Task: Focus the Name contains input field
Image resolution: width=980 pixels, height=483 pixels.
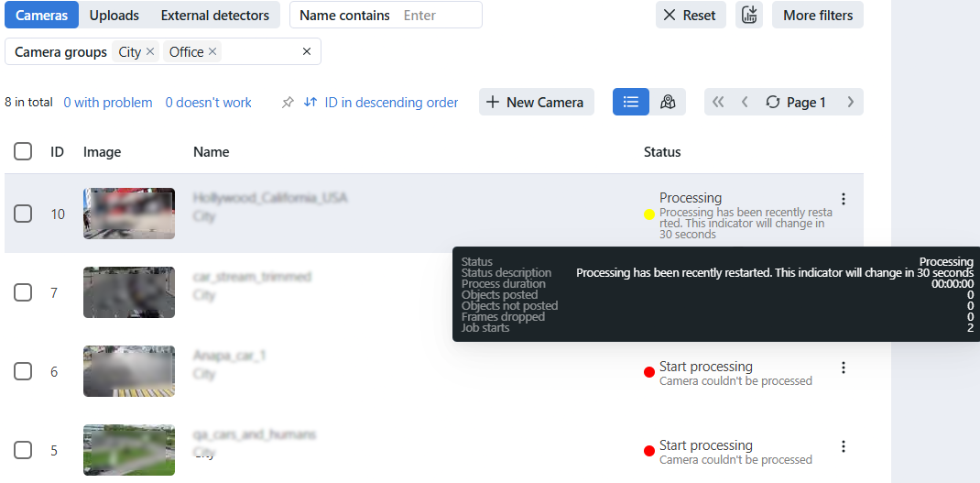Action: (438, 15)
